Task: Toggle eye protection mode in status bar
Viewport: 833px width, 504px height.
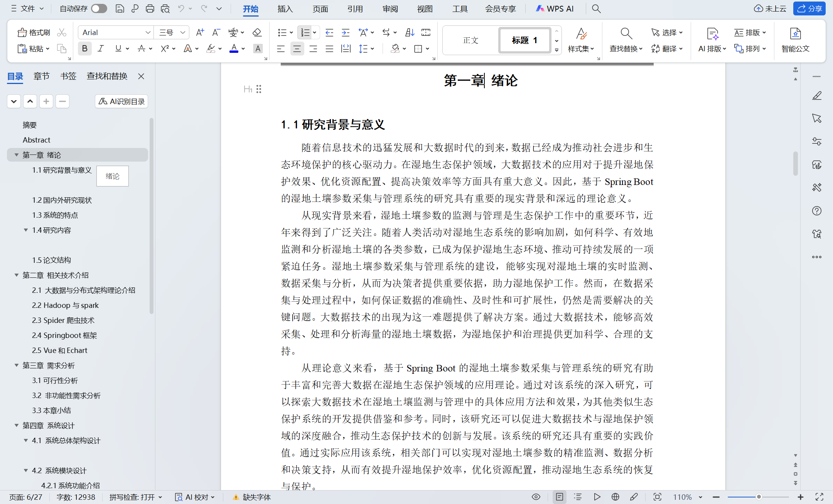Action: coord(536,497)
